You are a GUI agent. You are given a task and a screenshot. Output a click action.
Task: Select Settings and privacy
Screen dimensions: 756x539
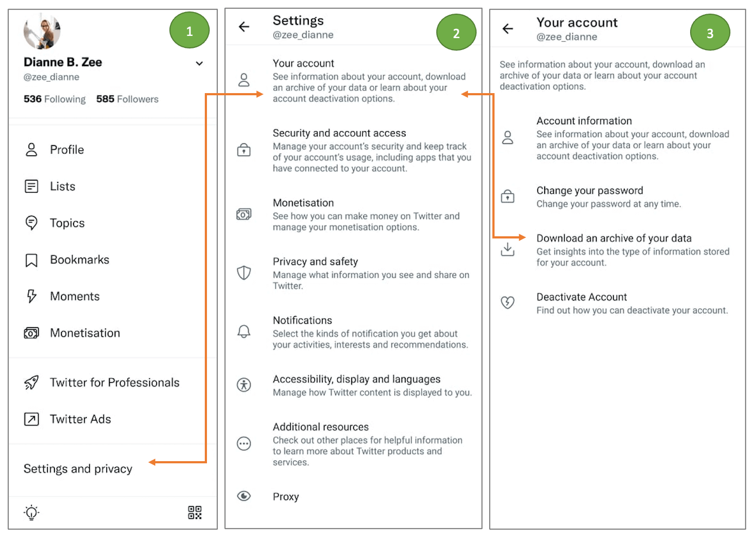77,468
